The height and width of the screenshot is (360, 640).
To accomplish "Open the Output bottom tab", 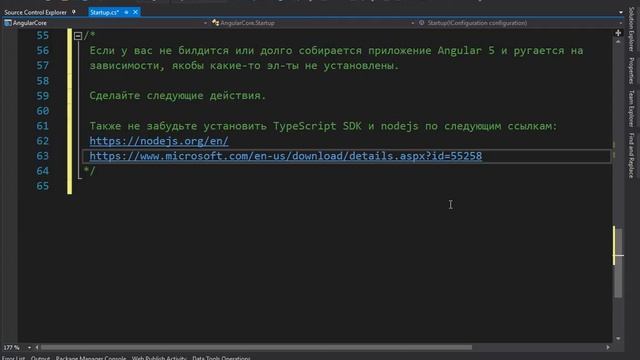I will coord(40,358).
